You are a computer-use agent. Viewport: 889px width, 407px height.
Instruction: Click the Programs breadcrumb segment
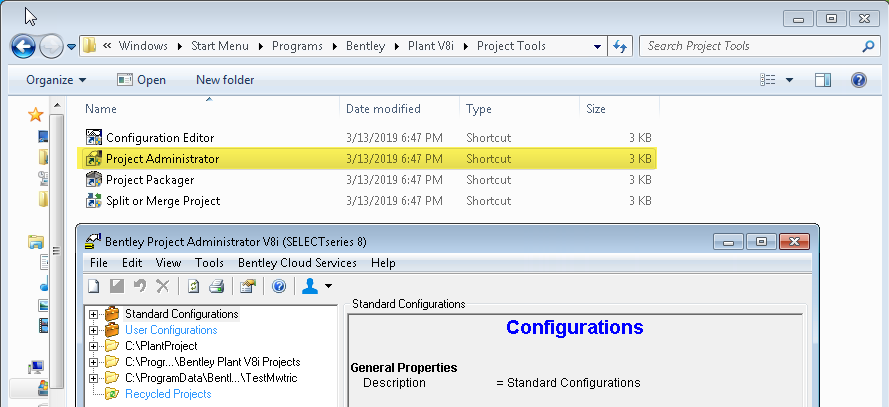297,46
